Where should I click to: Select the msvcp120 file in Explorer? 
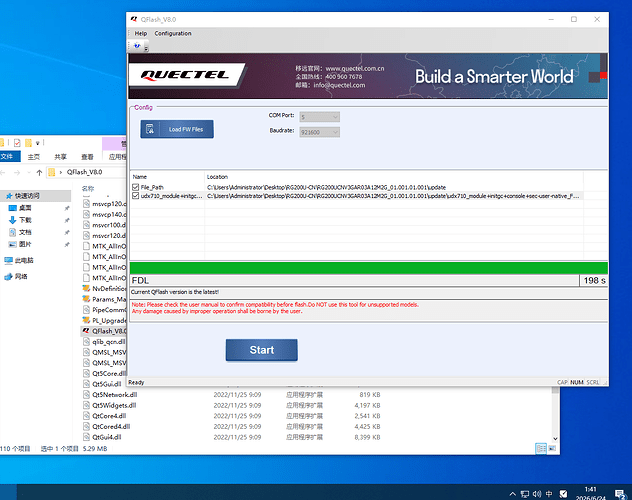coord(104,204)
